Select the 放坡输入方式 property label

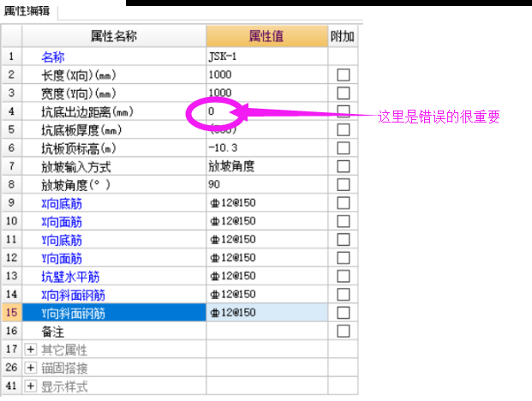(x=76, y=167)
